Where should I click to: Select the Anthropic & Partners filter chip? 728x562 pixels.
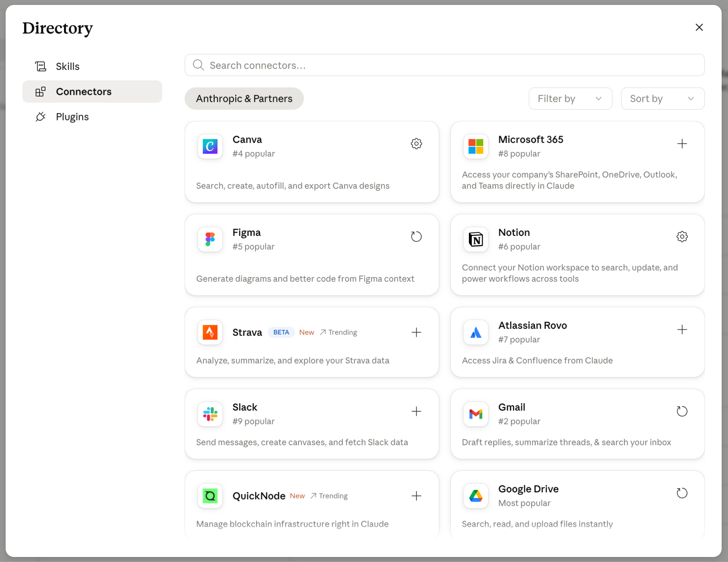tap(244, 99)
